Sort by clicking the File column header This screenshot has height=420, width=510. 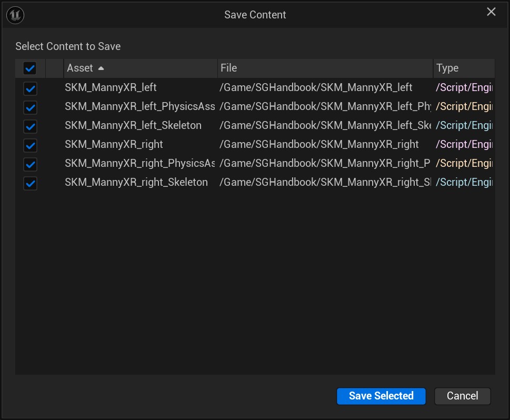click(228, 68)
